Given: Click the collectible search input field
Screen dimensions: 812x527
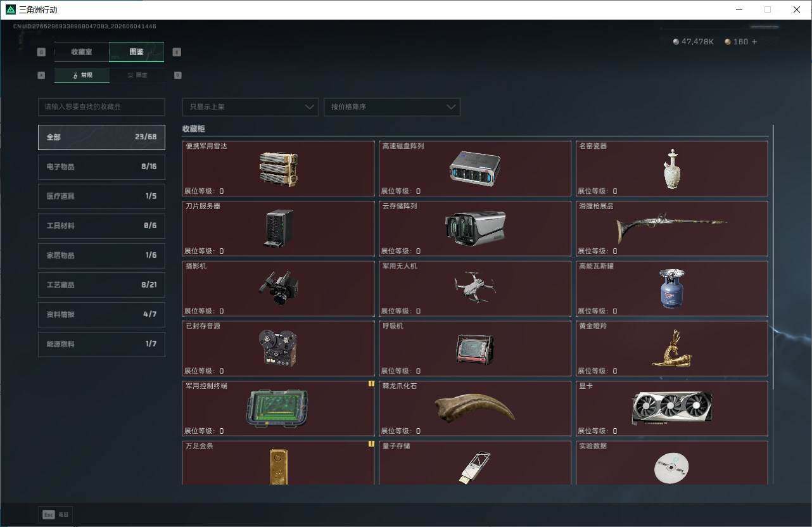Looking at the screenshot, I should 101,107.
